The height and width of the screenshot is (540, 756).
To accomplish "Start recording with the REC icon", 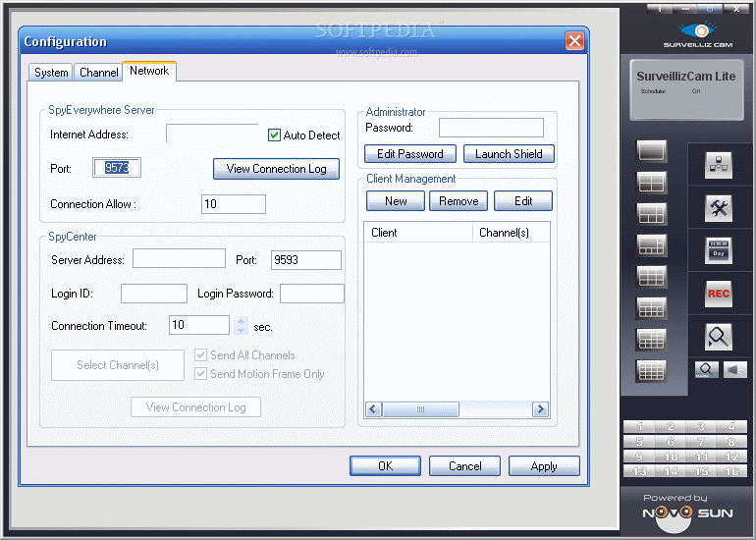I will point(719,294).
